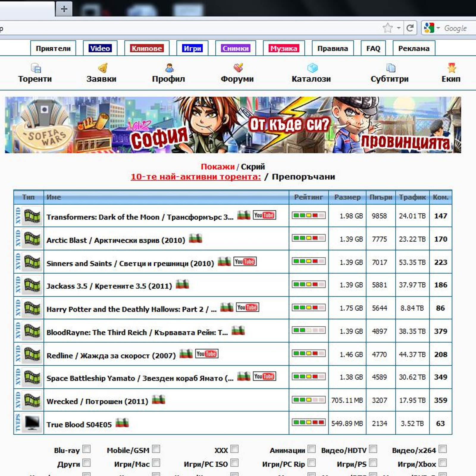Open the Video tab
The width and height of the screenshot is (476, 476).
[x=100, y=48]
